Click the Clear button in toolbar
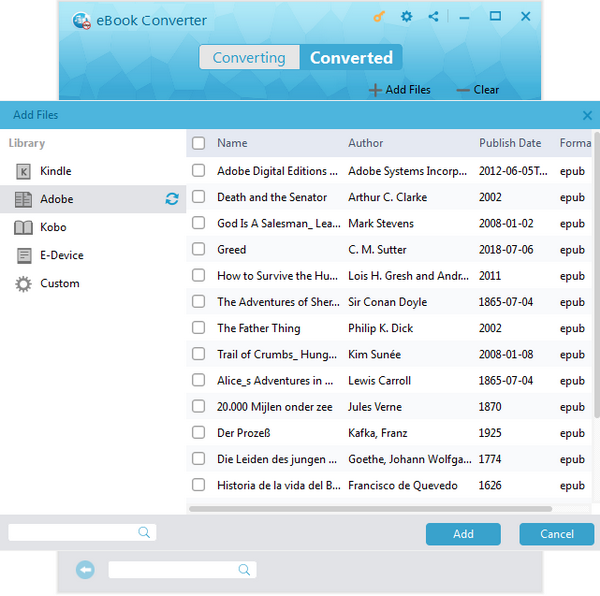The width and height of the screenshot is (600, 596). pos(477,90)
